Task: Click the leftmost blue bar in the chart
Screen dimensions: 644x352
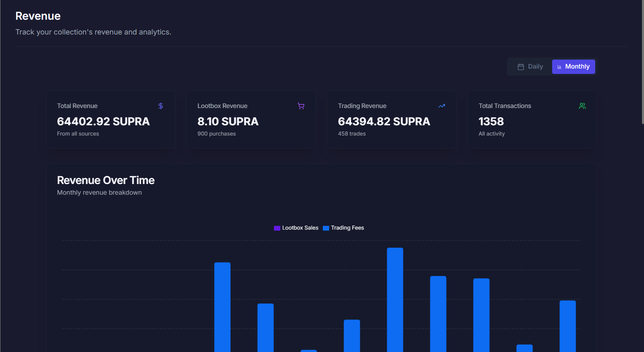Action: click(x=222, y=307)
